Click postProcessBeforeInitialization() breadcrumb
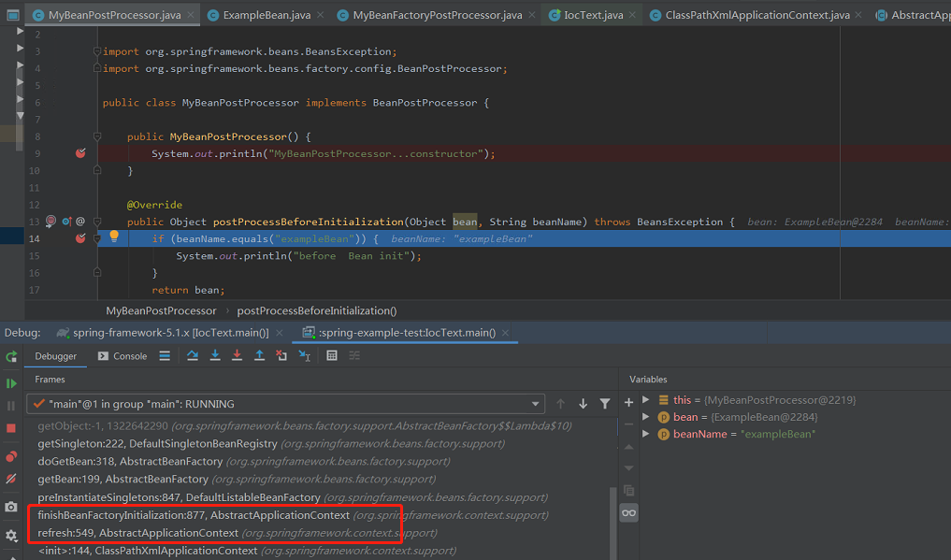This screenshot has width=951, height=560. [317, 311]
